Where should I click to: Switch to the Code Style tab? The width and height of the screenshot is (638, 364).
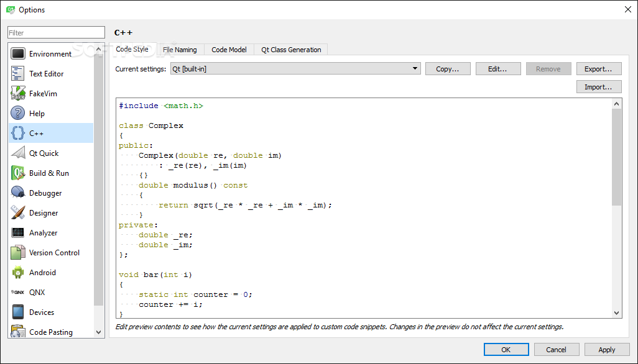tap(132, 49)
